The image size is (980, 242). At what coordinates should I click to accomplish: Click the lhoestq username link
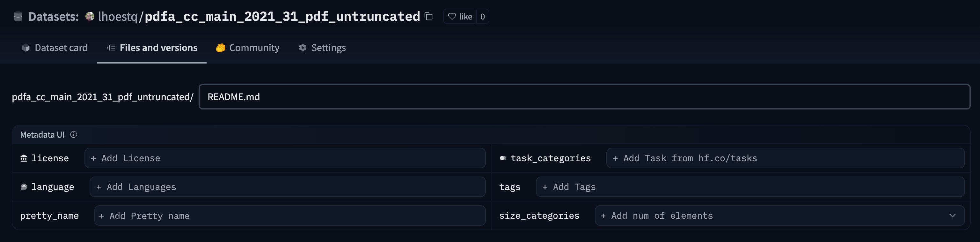(x=118, y=16)
